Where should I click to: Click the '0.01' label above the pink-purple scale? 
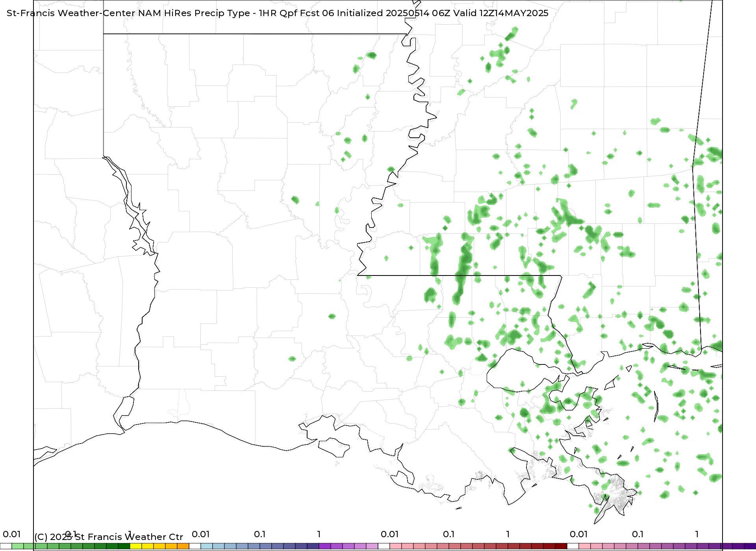[578, 534]
